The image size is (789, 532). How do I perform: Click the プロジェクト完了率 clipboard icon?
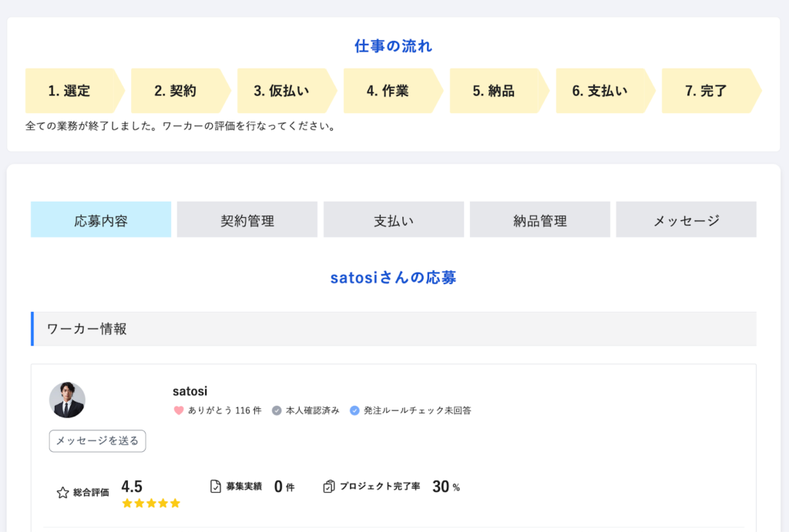pos(329,487)
